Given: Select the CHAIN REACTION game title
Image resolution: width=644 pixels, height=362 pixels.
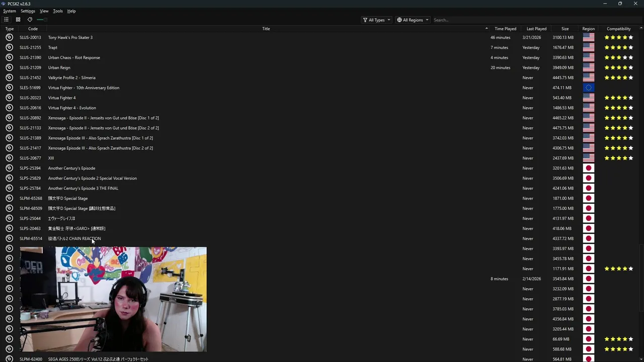Looking at the screenshot, I should (x=74, y=238).
